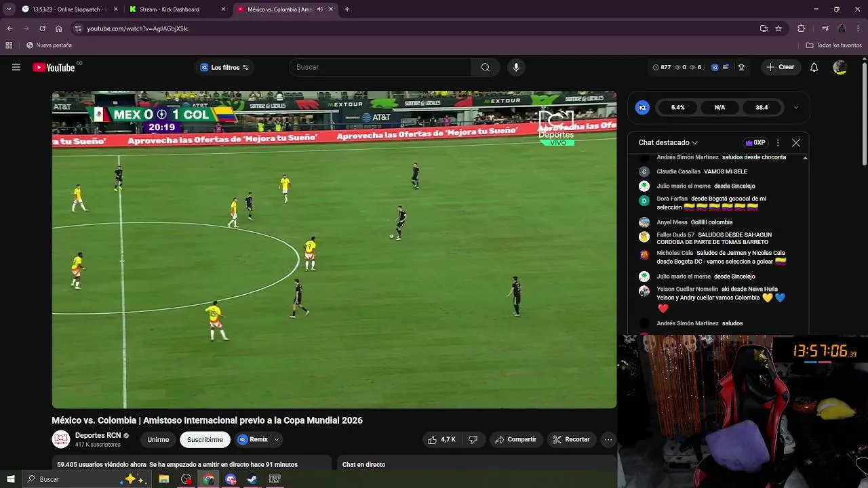Image resolution: width=868 pixels, height=488 pixels.
Task: Start voice search with the microphone
Action: (516, 67)
